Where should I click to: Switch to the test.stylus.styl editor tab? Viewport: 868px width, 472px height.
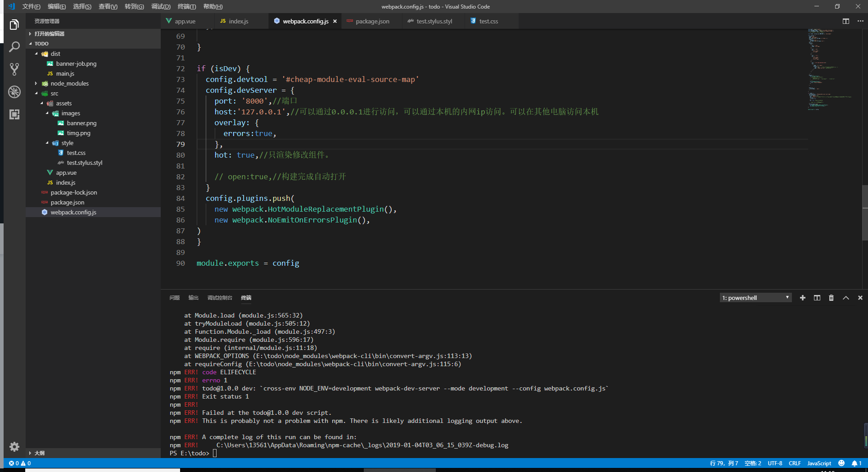point(434,21)
